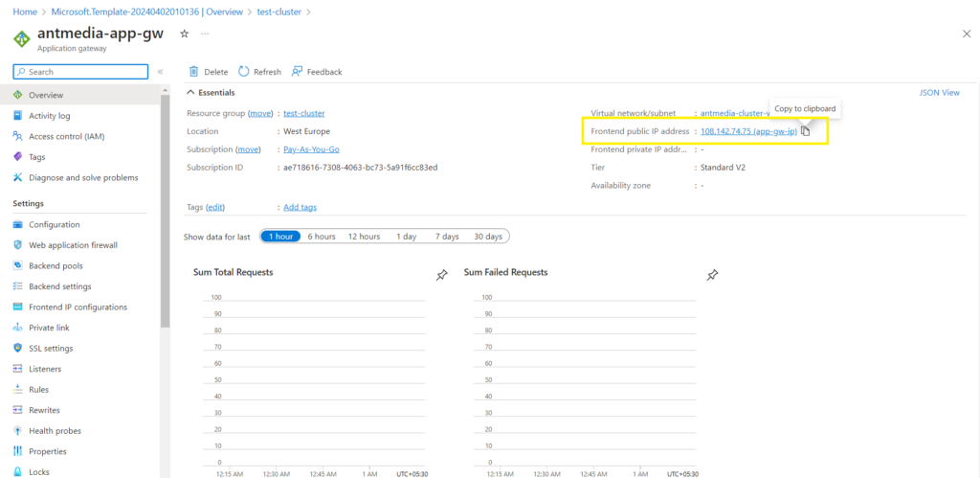The image size is (980, 478).
Task: Open the Microsoft.Template overview breadcrumb
Action: pyautogui.click(x=146, y=11)
